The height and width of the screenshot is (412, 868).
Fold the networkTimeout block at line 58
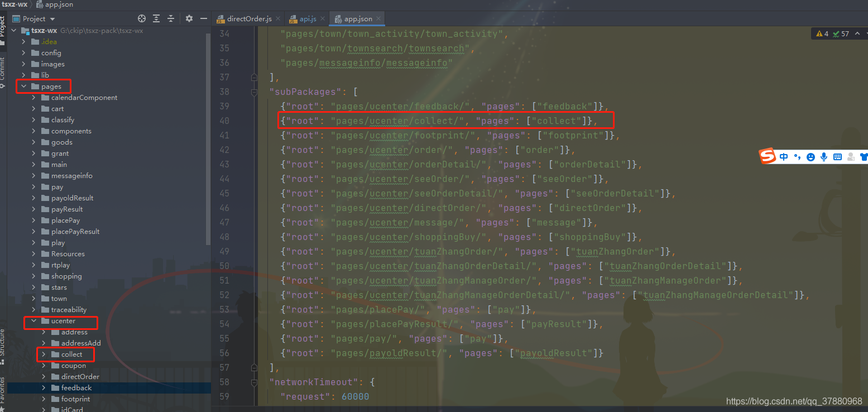[x=255, y=382]
